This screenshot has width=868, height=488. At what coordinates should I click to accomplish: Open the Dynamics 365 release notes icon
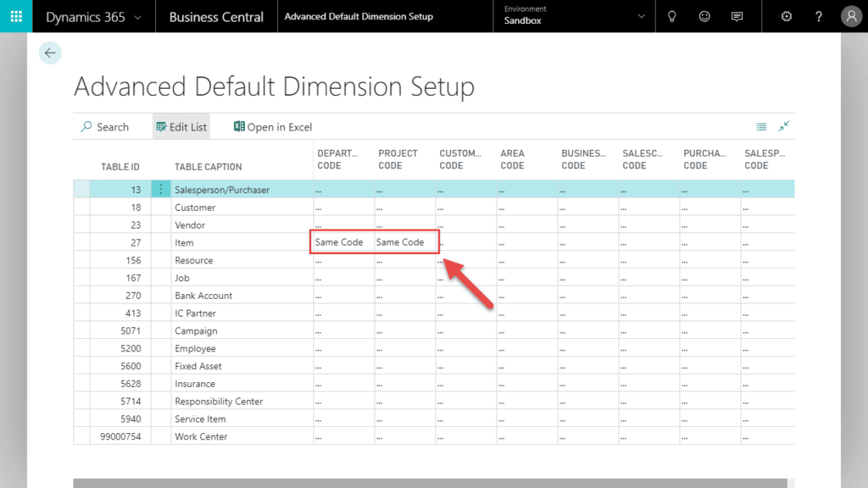click(x=737, y=15)
